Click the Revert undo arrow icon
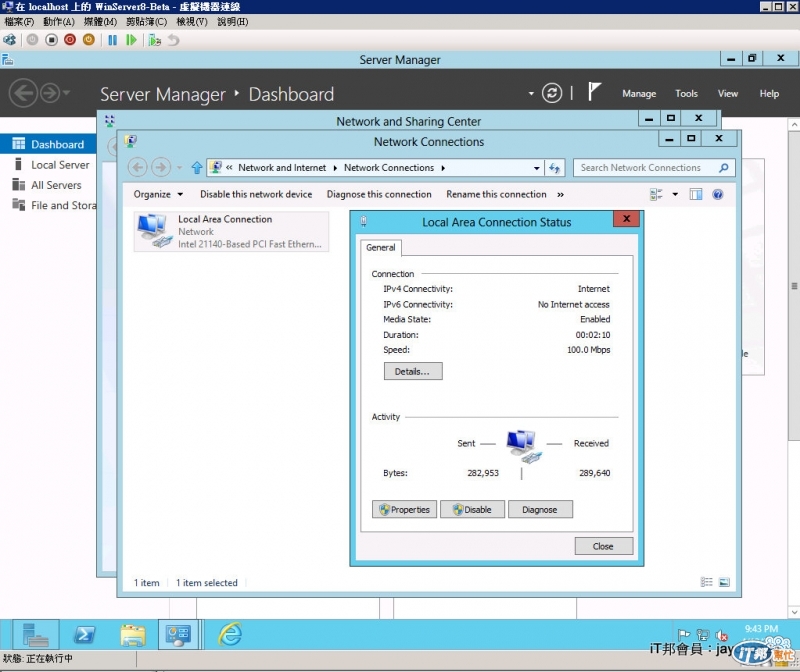 point(173,40)
